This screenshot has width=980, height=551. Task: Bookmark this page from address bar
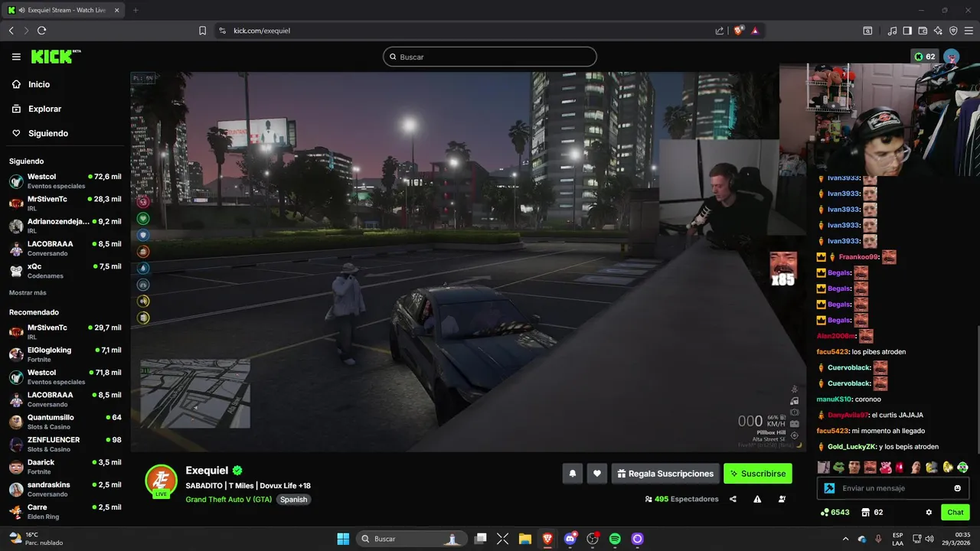tap(202, 31)
